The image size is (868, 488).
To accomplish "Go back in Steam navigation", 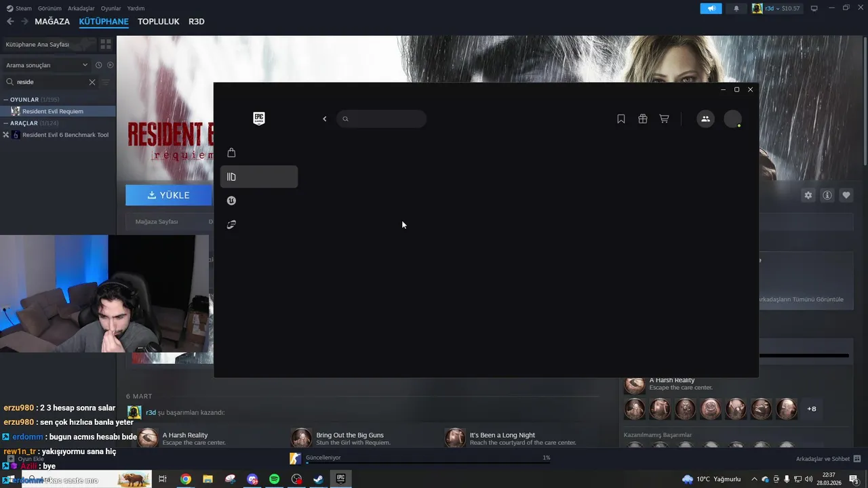I will pyautogui.click(x=10, y=22).
